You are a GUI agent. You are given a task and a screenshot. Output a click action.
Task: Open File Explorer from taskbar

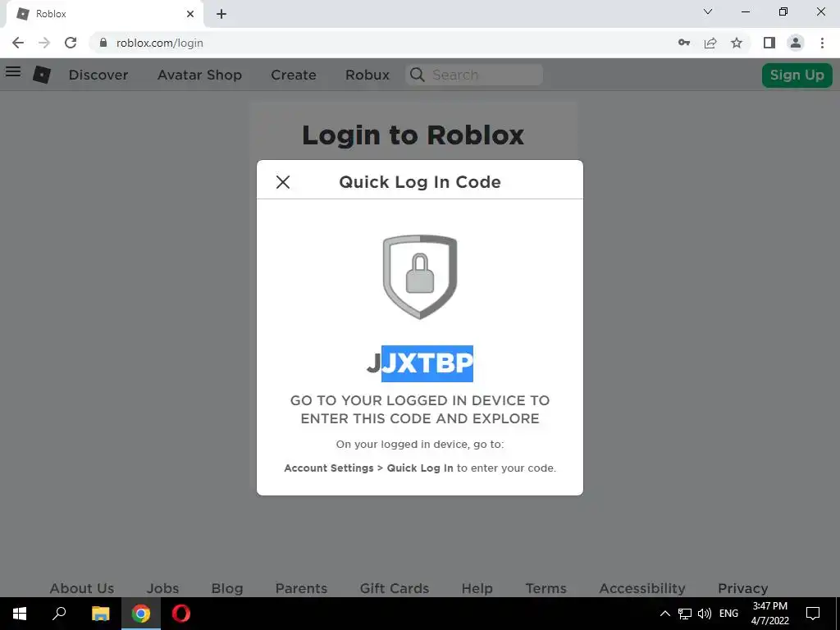coord(100,614)
